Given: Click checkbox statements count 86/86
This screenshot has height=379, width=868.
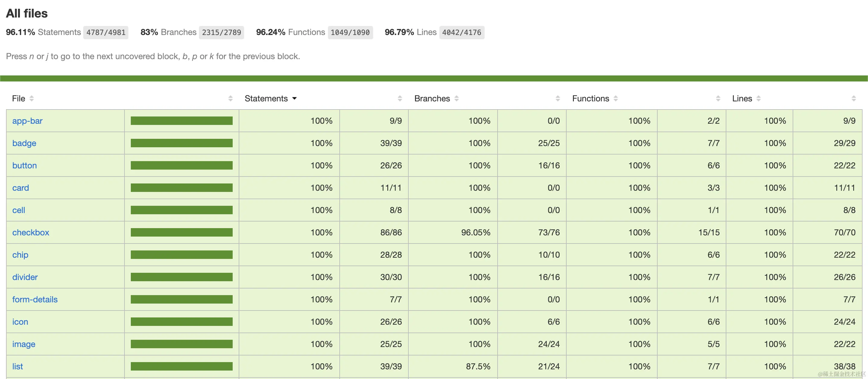Looking at the screenshot, I should point(391,232).
